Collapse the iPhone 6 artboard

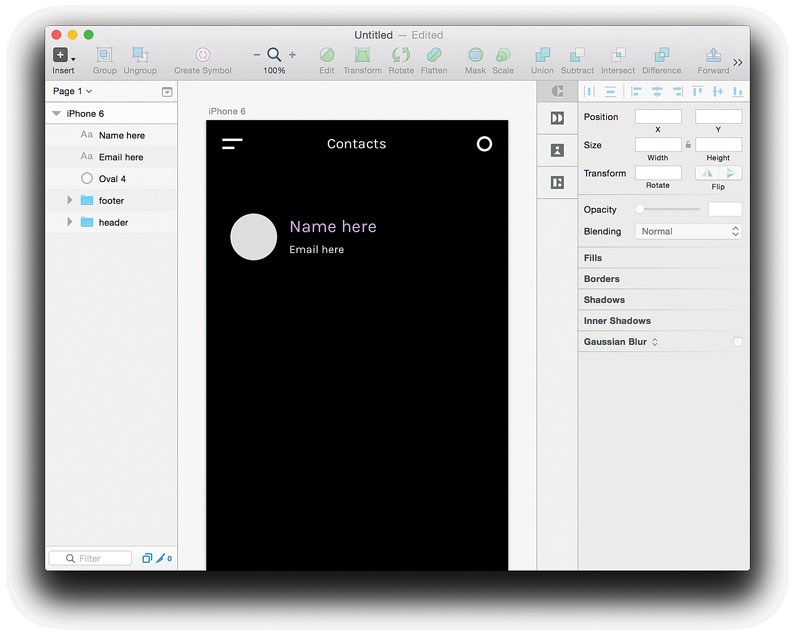tap(56, 113)
